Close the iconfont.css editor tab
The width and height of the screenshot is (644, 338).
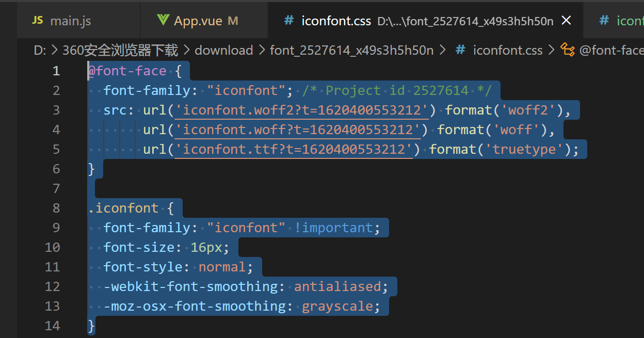pyautogui.click(x=566, y=20)
